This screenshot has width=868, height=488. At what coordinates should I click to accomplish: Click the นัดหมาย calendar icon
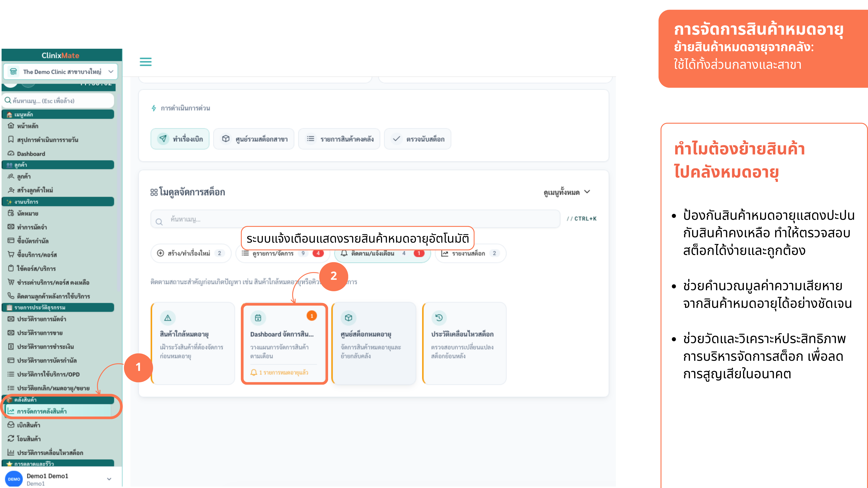point(11,213)
